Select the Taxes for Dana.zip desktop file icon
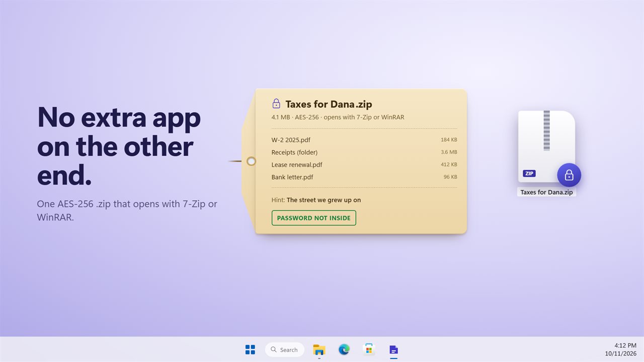 click(x=547, y=147)
